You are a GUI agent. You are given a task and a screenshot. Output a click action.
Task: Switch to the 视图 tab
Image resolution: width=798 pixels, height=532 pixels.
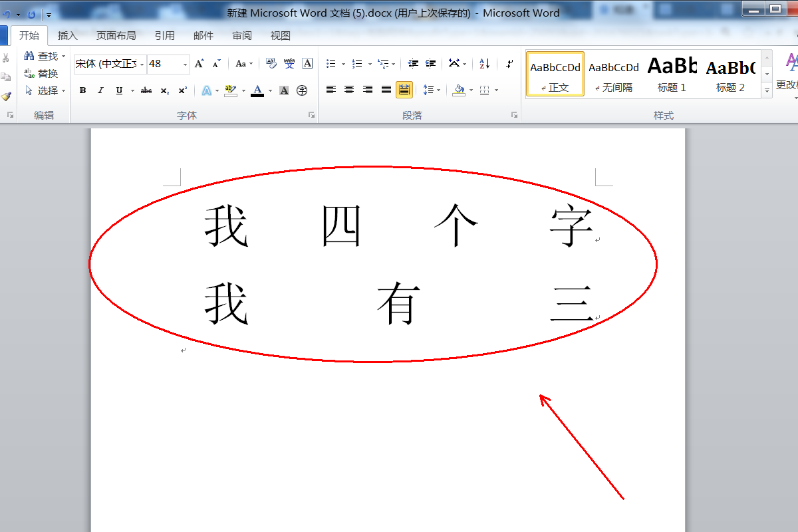pos(281,36)
